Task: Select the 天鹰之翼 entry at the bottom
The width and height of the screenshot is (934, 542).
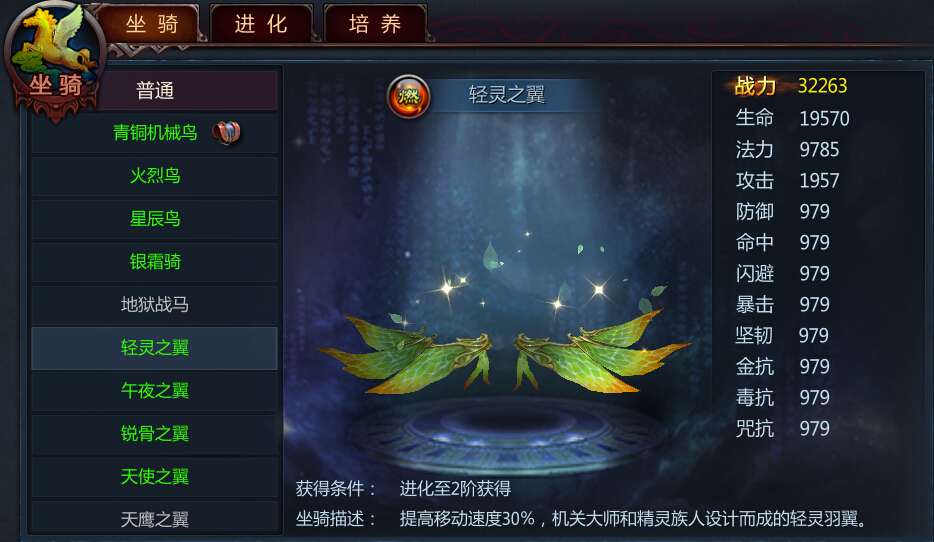Action: point(154,518)
